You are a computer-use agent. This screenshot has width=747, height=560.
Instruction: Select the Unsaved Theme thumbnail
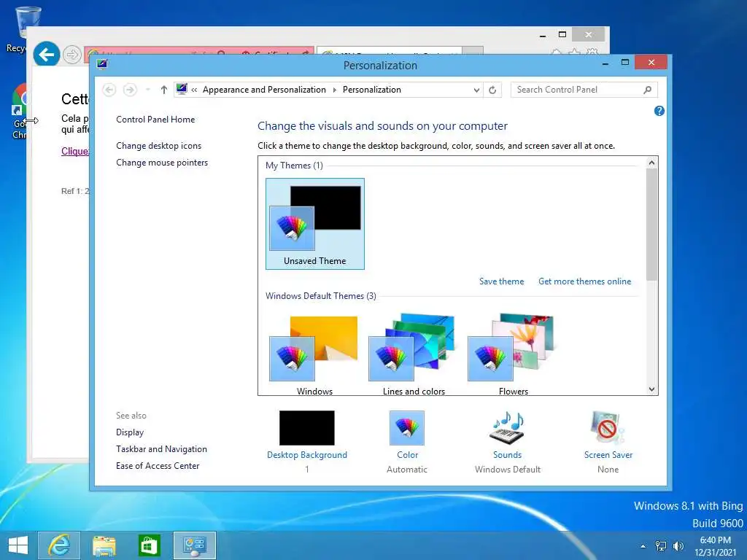315,224
